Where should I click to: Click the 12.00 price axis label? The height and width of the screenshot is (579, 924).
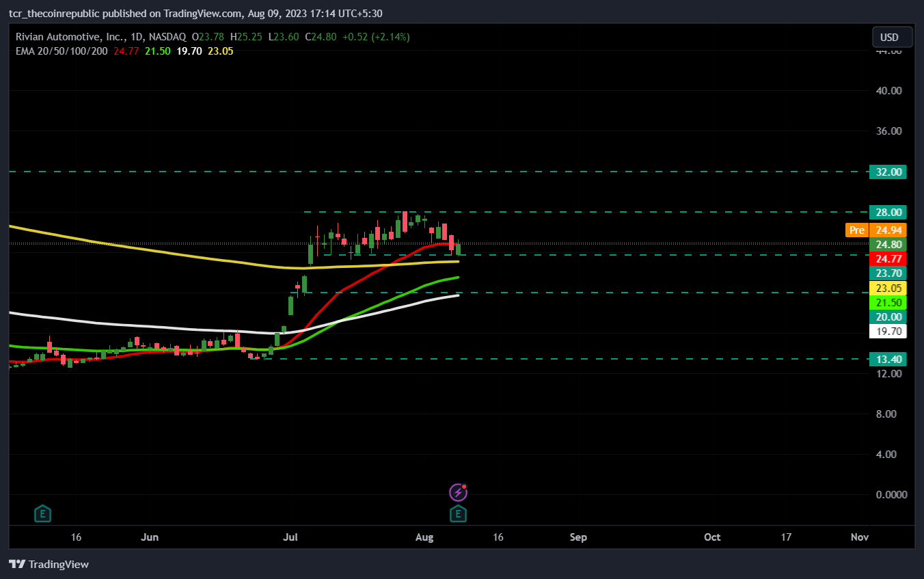coord(888,374)
